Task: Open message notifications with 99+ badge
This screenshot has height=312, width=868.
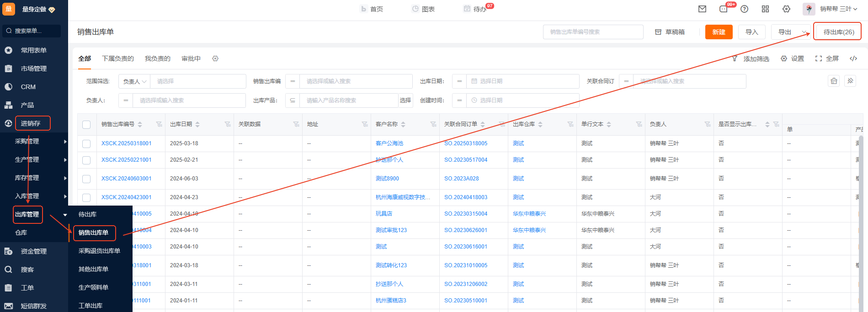Action: [724, 9]
